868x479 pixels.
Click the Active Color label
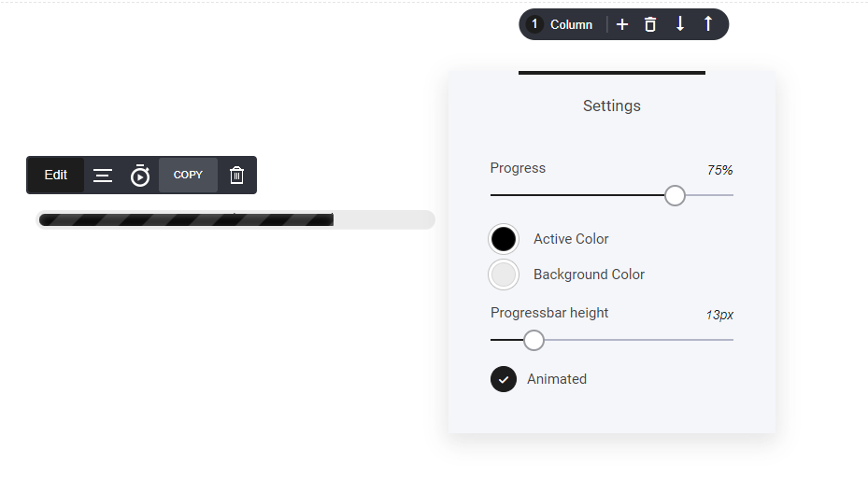[x=571, y=239]
